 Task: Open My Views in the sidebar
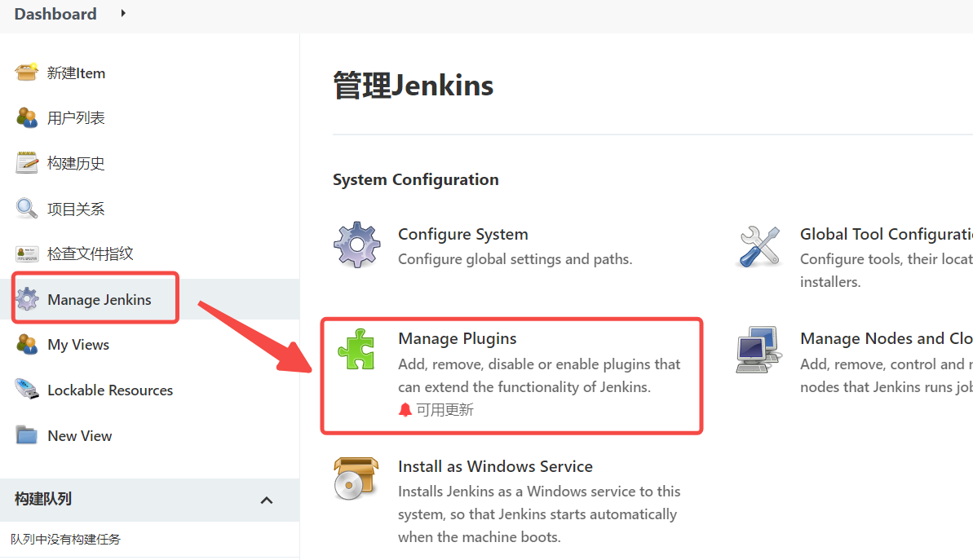78,345
